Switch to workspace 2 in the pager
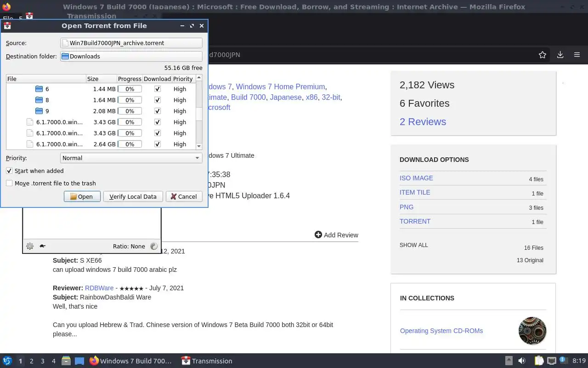Viewport: 588px width, 368px height. [31, 361]
